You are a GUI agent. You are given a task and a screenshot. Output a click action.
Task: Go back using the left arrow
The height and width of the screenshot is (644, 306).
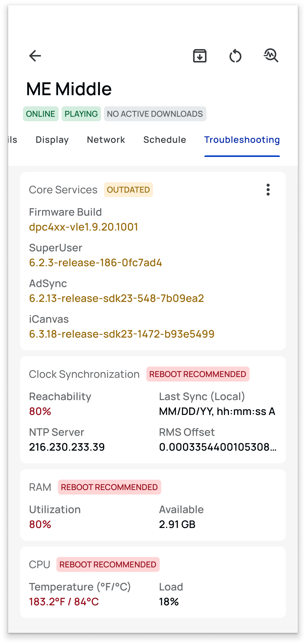35,56
